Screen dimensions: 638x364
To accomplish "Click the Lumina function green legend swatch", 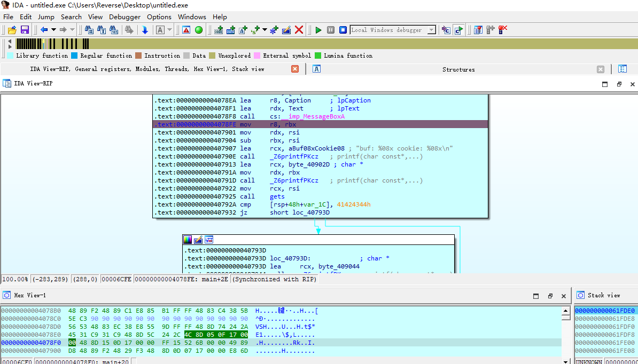I will tap(318, 56).
